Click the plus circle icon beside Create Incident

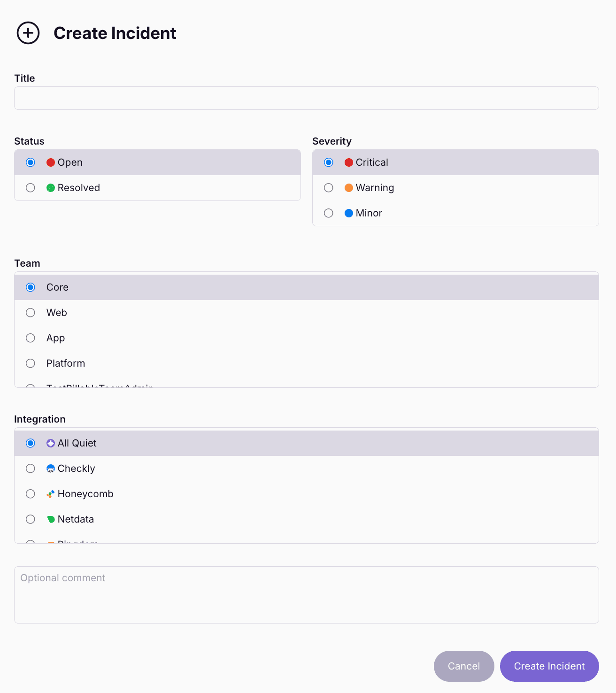click(28, 33)
